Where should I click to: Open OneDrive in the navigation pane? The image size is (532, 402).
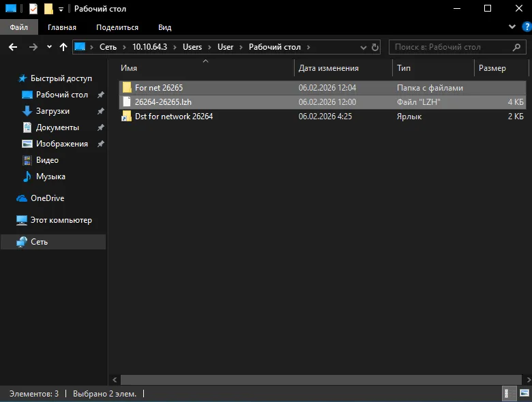point(47,198)
